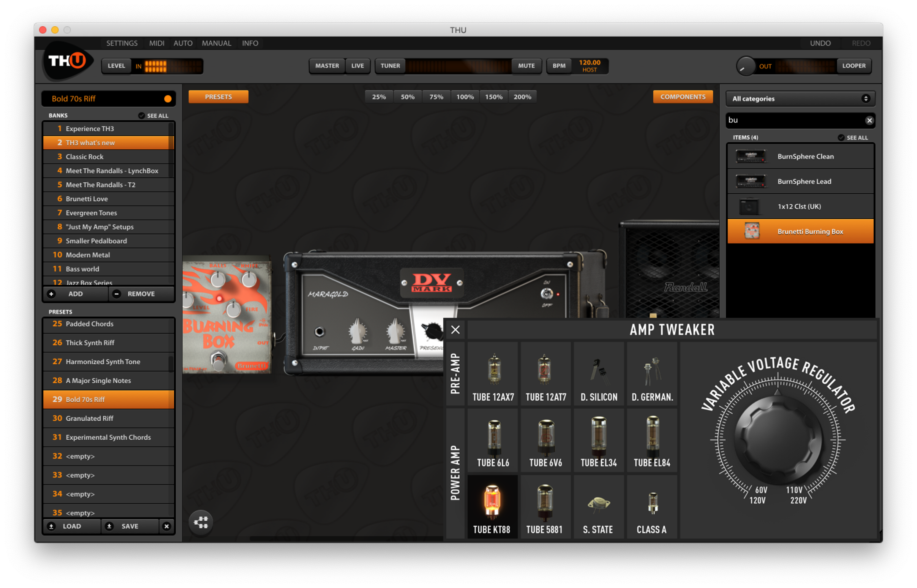The width and height of the screenshot is (917, 588).
Task: Open the SETTINGS menu
Action: click(122, 43)
